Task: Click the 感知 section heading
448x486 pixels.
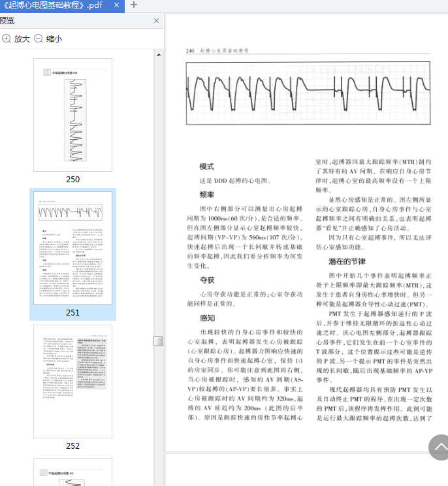Action: coord(207,318)
